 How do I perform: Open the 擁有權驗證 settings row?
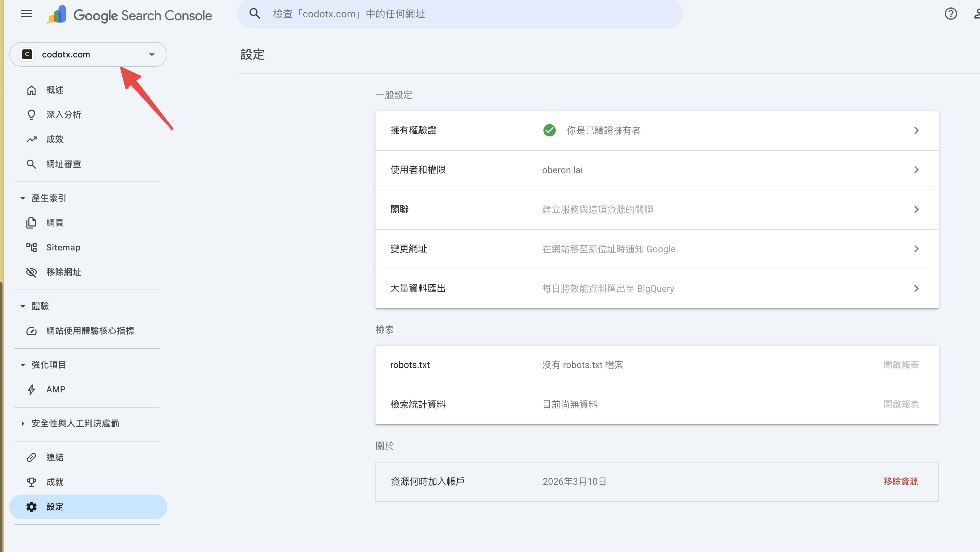656,131
